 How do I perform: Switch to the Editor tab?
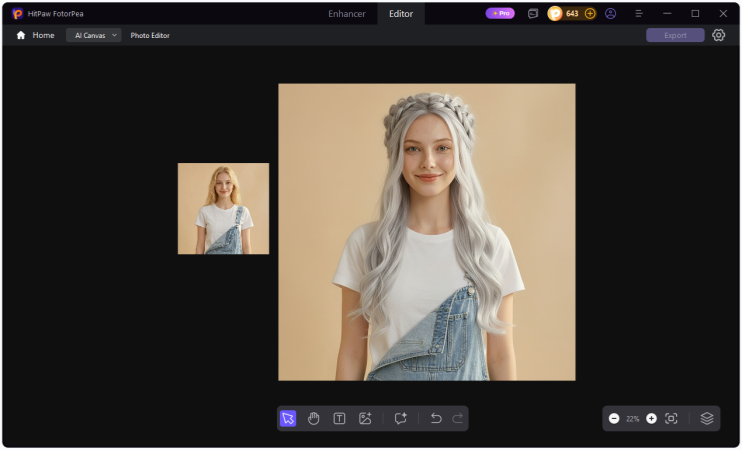(x=401, y=14)
